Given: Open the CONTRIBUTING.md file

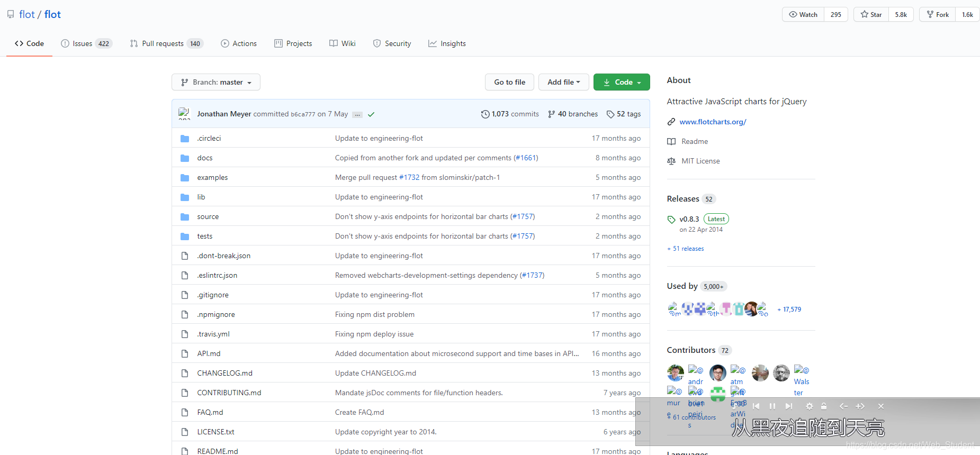Looking at the screenshot, I should coord(229,393).
